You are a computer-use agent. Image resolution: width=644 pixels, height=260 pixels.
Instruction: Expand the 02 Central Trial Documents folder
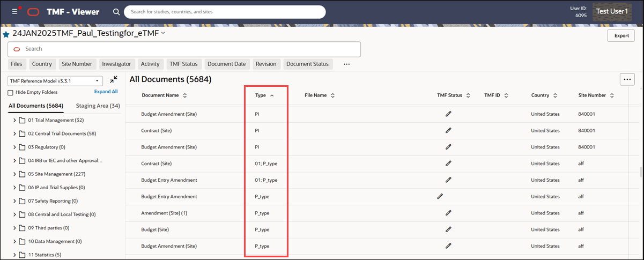click(14, 133)
